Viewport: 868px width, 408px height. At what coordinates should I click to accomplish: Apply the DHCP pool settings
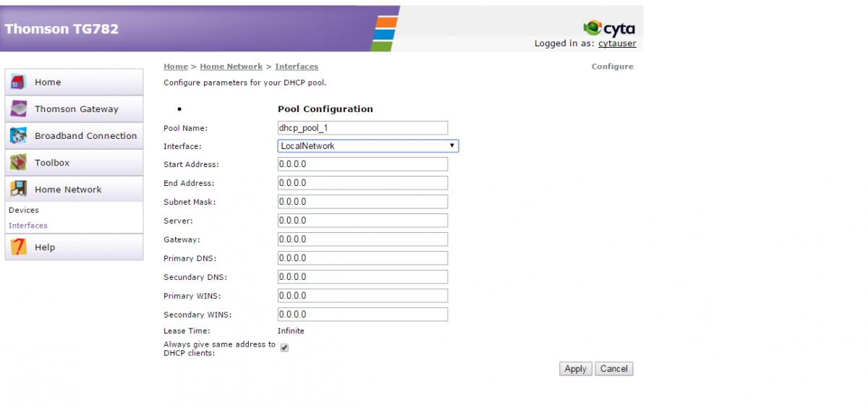tap(576, 369)
